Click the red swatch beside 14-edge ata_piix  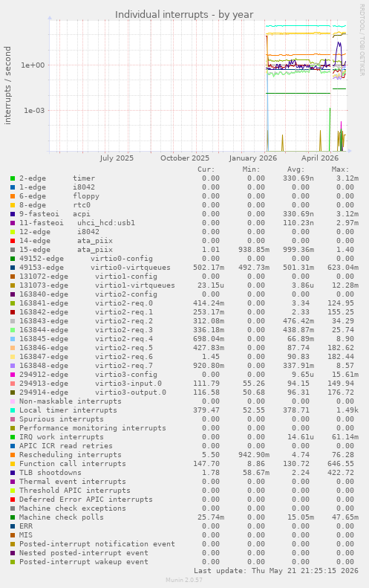coord(13,241)
